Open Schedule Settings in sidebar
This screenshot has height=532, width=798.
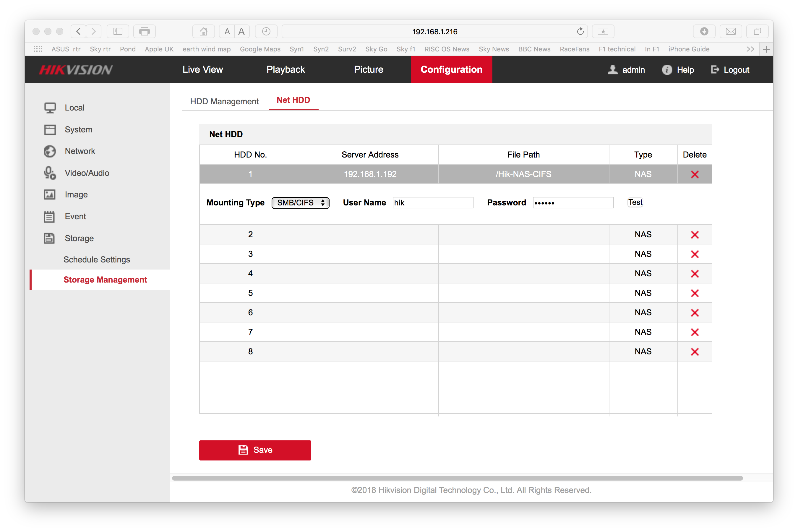click(97, 259)
